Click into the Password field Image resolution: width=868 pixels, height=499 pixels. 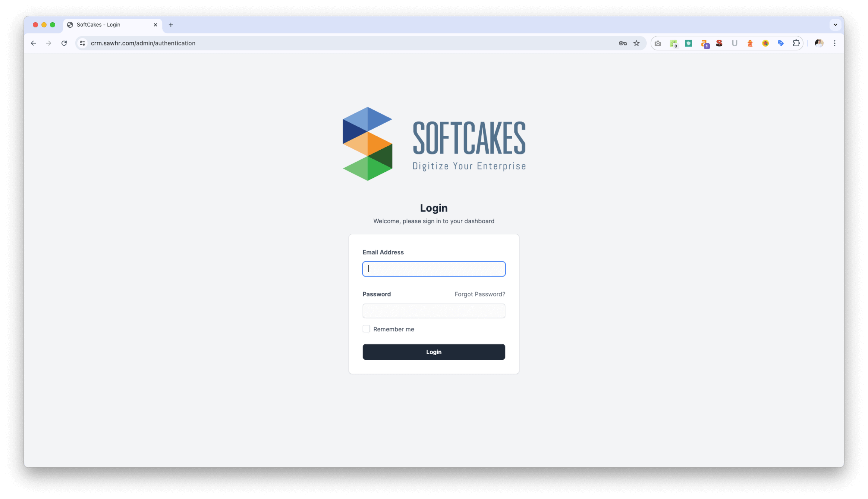[434, 311]
